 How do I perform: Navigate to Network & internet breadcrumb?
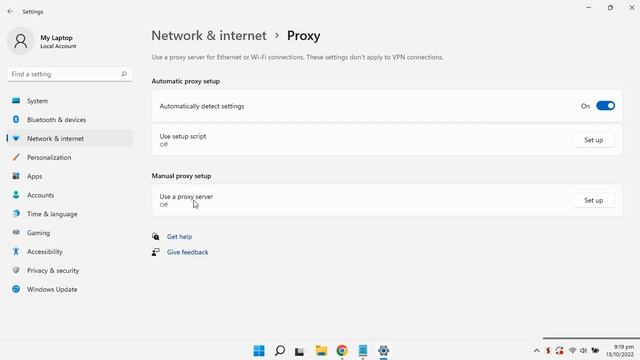pyautogui.click(x=209, y=36)
